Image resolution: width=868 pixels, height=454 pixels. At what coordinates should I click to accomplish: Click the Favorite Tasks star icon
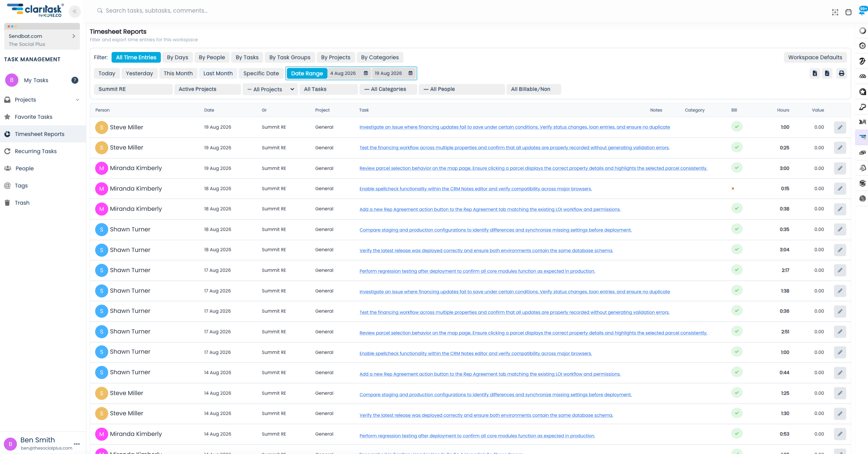[x=7, y=117]
